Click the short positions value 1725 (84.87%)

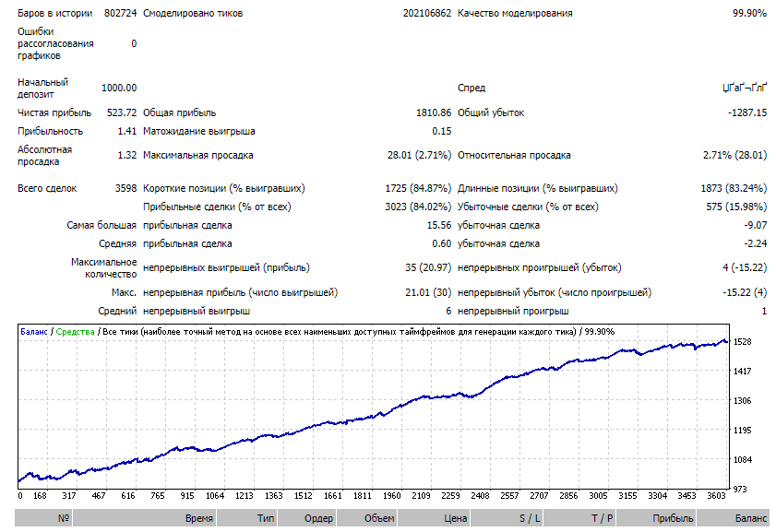pos(418,188)
